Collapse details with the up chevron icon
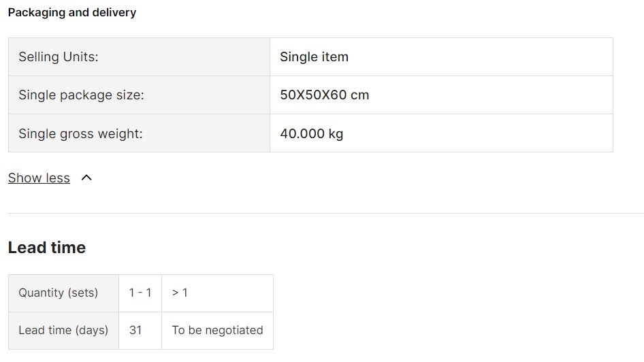Screen dimensions: 644x362 tap(86, 178)
